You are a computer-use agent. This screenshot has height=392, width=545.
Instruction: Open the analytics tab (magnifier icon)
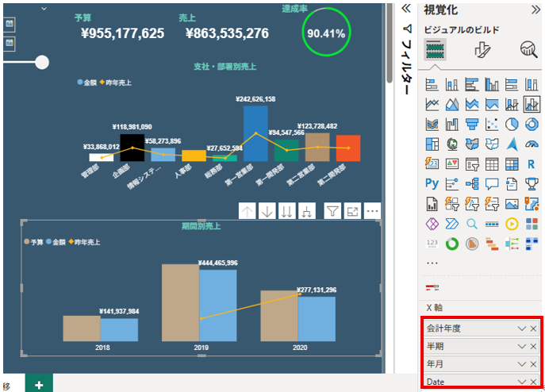528,50
